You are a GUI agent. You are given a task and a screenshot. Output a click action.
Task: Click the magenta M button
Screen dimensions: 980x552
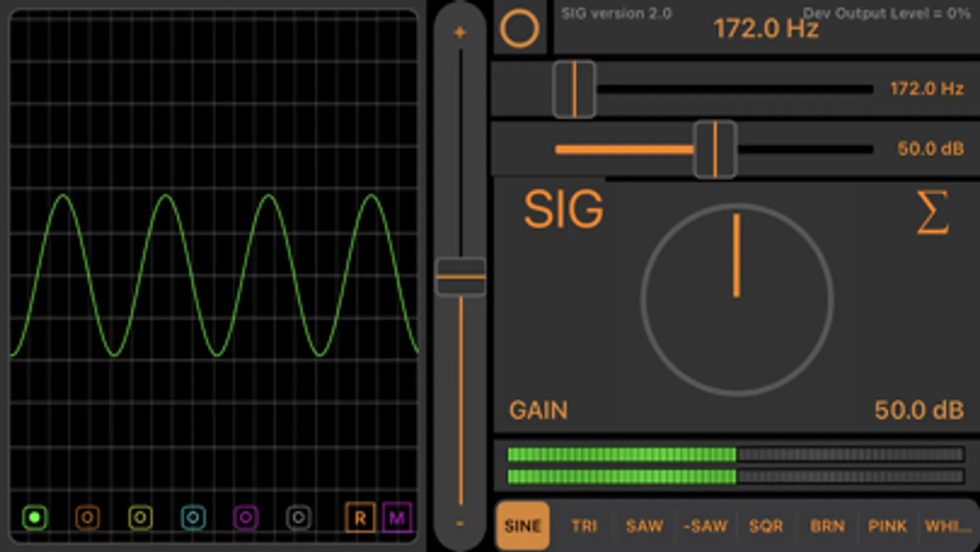pyautogui.click(x=397, y=518)
